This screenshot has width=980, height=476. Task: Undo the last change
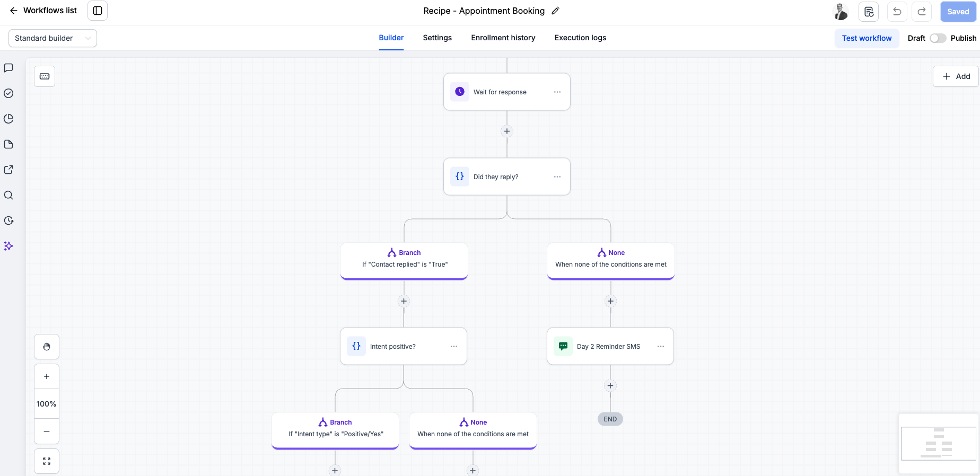tap(897, 12)
